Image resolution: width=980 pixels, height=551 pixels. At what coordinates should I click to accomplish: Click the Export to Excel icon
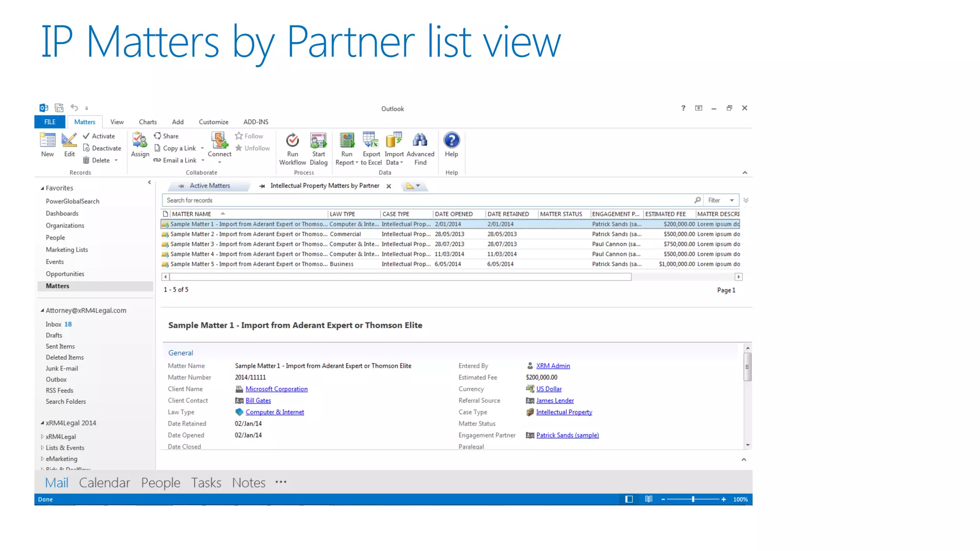pos(371,140)
